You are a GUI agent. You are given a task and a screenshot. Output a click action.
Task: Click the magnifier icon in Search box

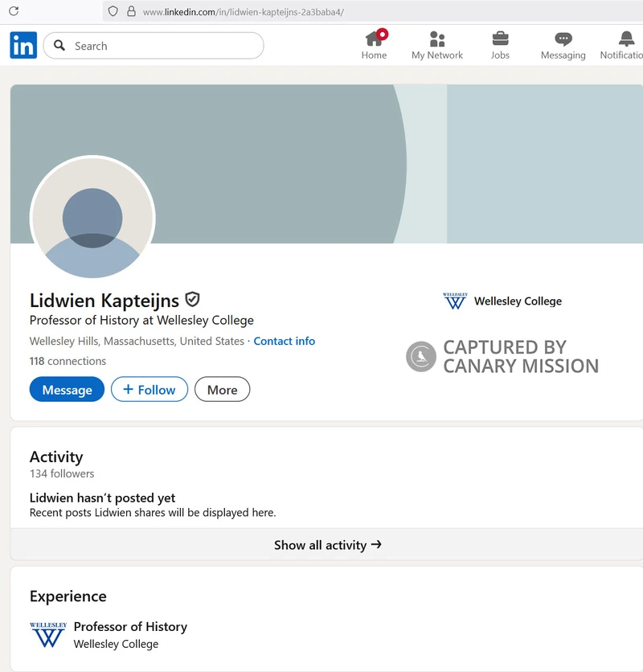(59, 46)
